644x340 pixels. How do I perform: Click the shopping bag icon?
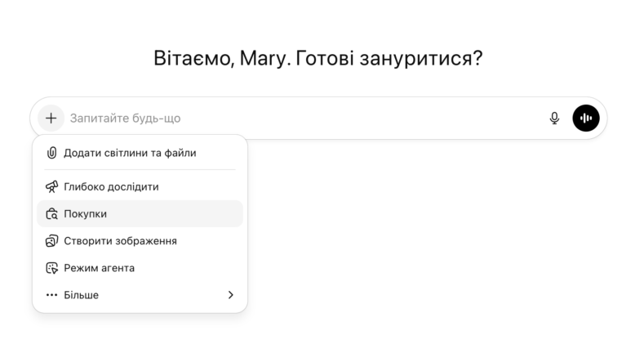coord(52,214)
